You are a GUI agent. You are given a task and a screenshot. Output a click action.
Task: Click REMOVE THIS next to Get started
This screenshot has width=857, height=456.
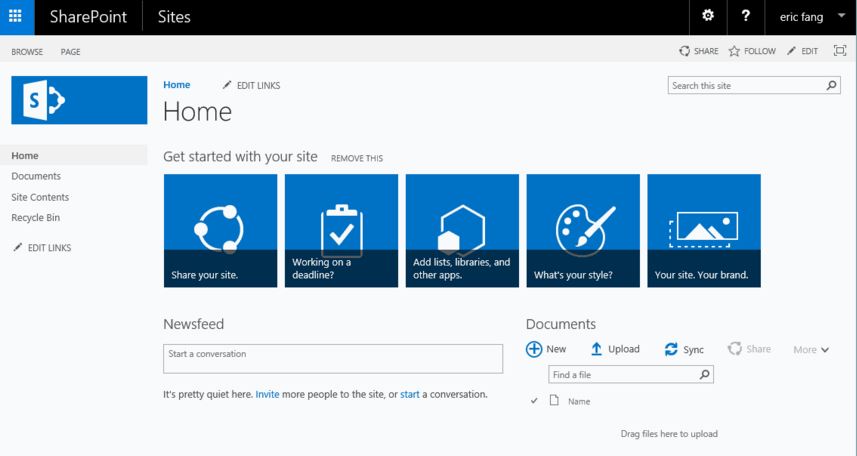click(x=357, y=158)
